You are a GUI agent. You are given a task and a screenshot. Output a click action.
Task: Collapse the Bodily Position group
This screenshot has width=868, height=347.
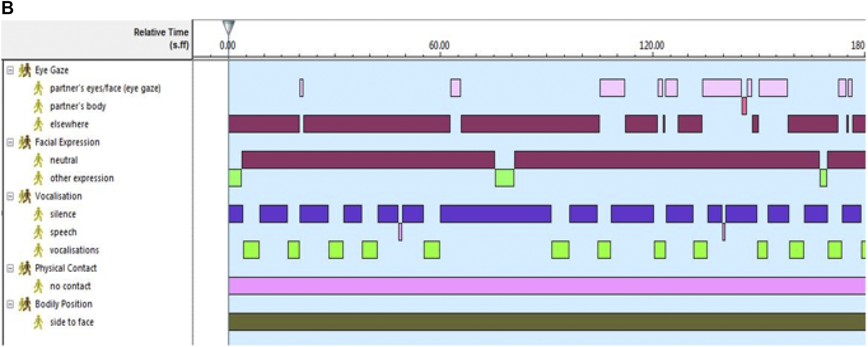click(x=10, y=304)
